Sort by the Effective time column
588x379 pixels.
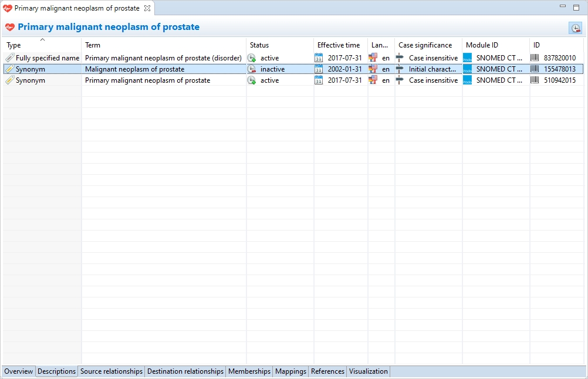tap(339, 45)
